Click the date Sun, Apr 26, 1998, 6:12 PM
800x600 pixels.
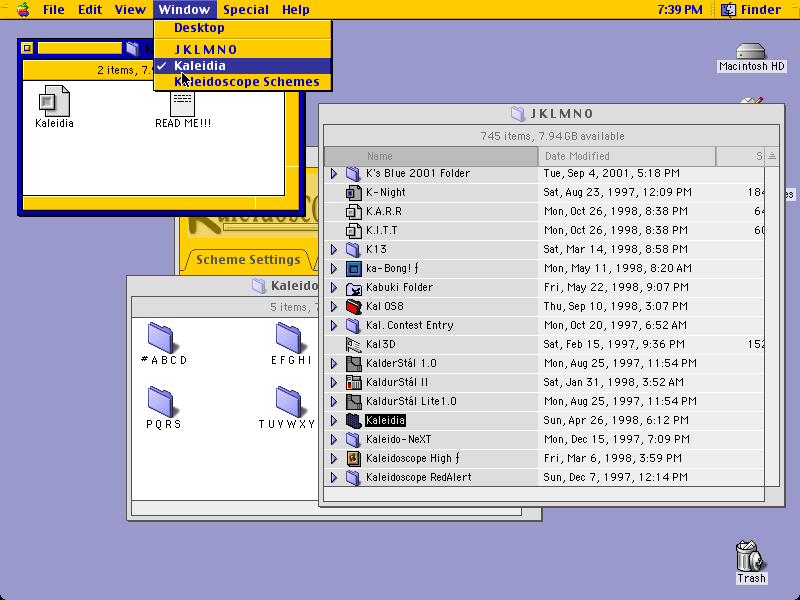(616, 420)
